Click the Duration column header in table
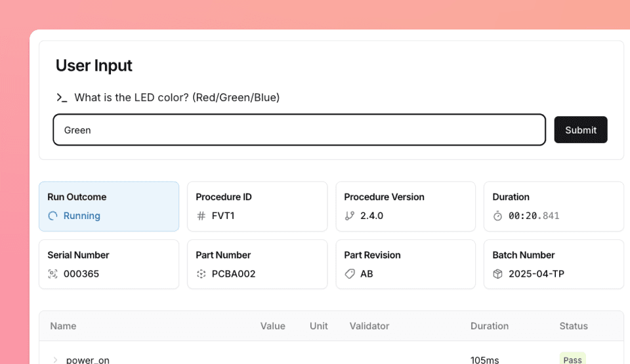The height and width of the screenshot is (364, 630). pyautogui.click(x=490, y=326)
